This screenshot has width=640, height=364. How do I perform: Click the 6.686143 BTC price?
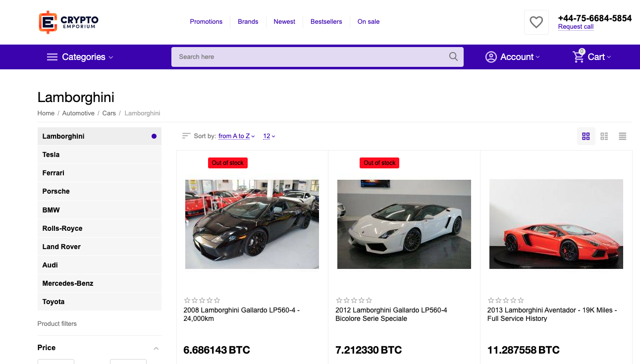tap(216, 350)
